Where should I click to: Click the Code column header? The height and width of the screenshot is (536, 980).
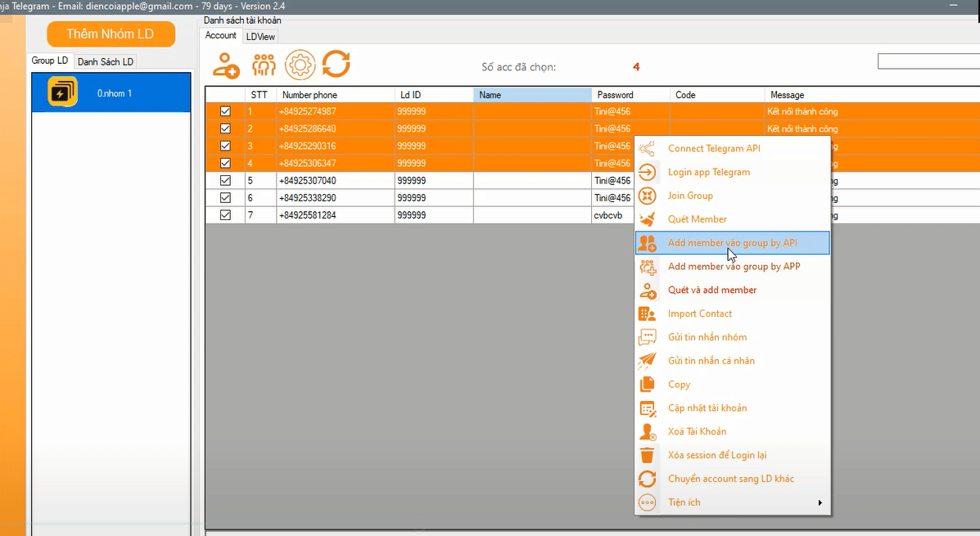click(x=717, y=95)
